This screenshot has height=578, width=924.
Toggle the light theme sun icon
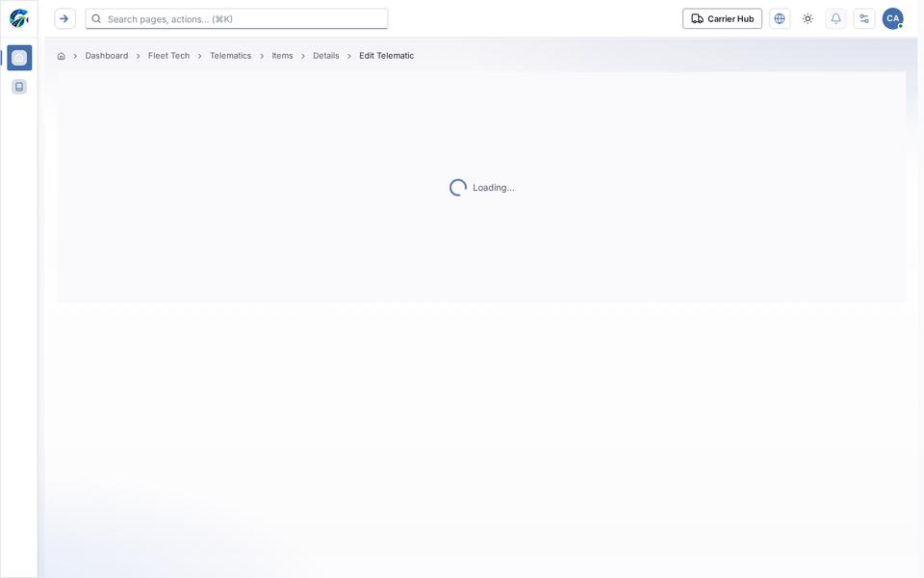[x=808, y=19]
